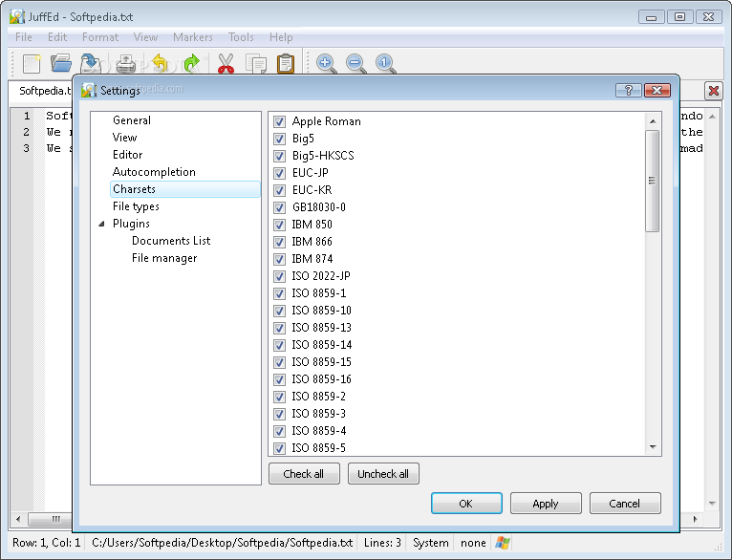Open the Tools menu
Screen dimensions: 732x560
241,37
